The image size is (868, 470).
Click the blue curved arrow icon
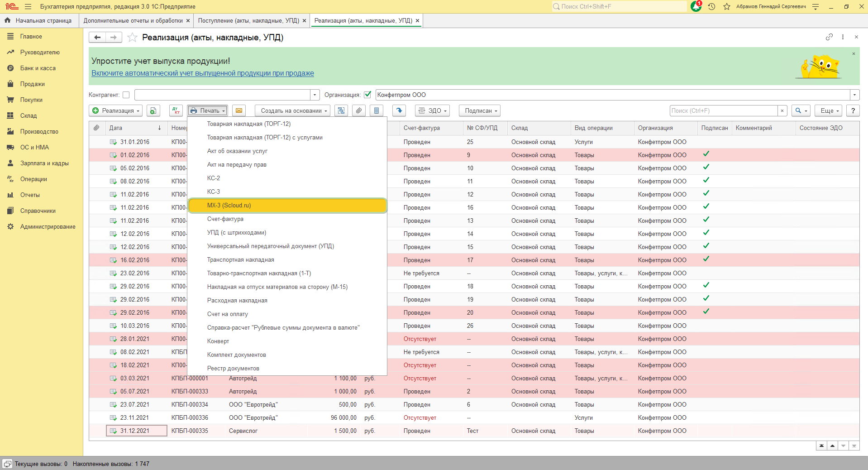pyautogui.click(x=399, y=110)
